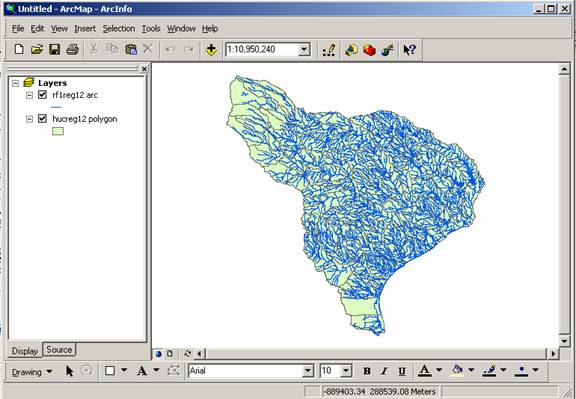Screen dimensions: 576x399
Task: Open the File menu
Action: [18, 29]
